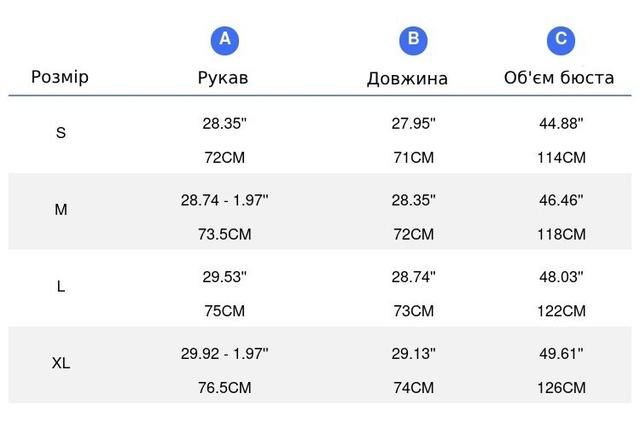The height and width of the screenshot is (428, 640).
Task: Click the 27.95" length value
Action: 413,123
